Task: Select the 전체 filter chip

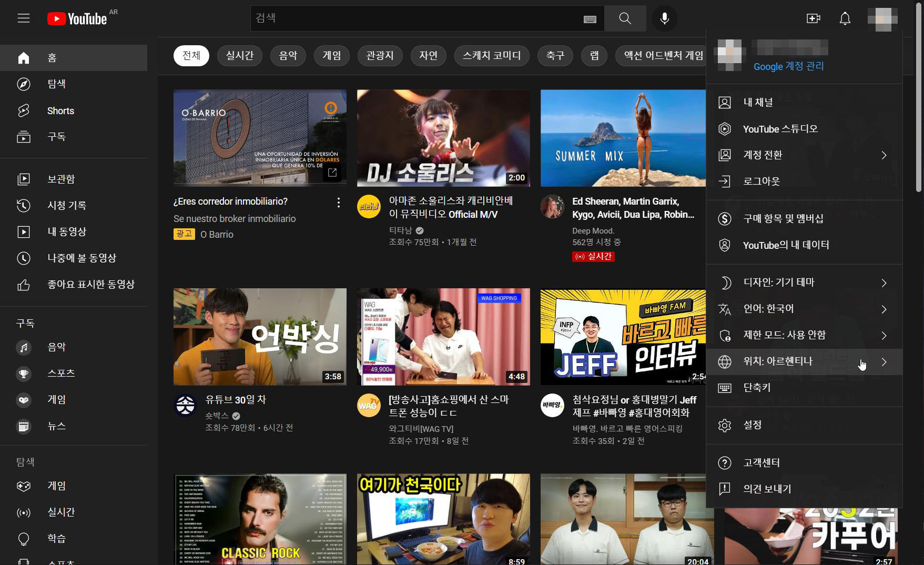Action: click(x=191, y=55)
